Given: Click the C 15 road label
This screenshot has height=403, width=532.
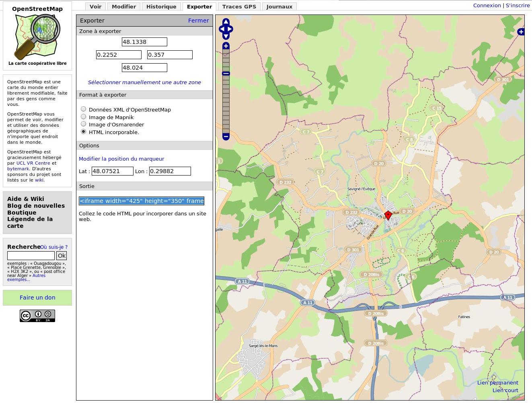Looking at the screenshot, I should [437, 108].
